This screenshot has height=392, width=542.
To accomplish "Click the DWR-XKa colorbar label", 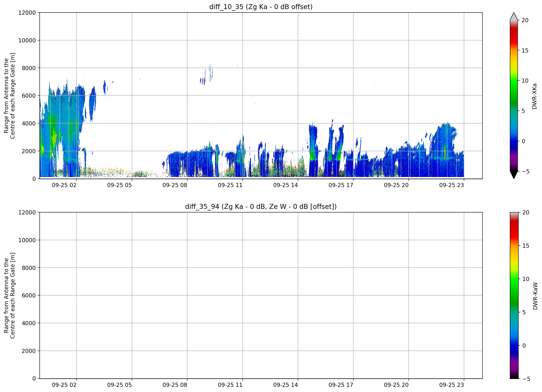I will tap(535, 96).
